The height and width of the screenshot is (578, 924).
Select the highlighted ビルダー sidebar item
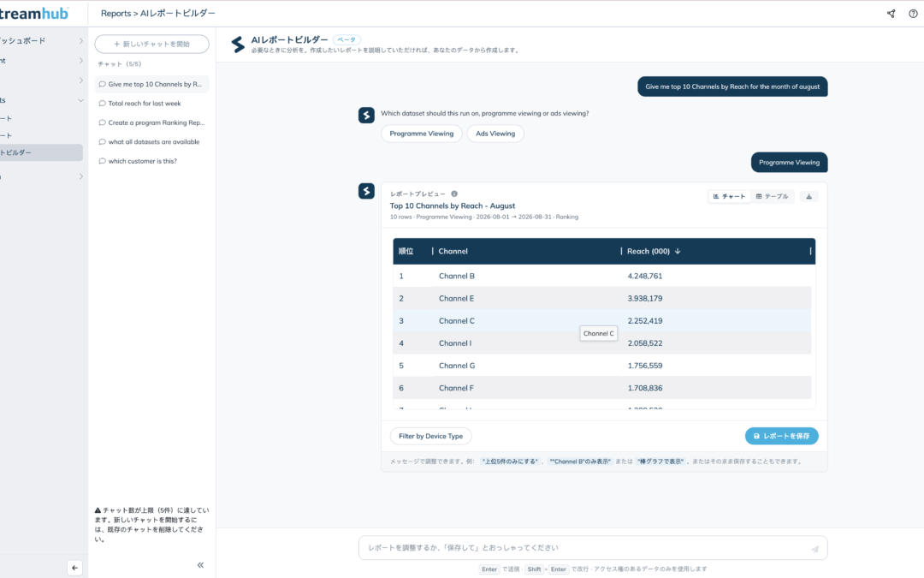coord(41,152)
